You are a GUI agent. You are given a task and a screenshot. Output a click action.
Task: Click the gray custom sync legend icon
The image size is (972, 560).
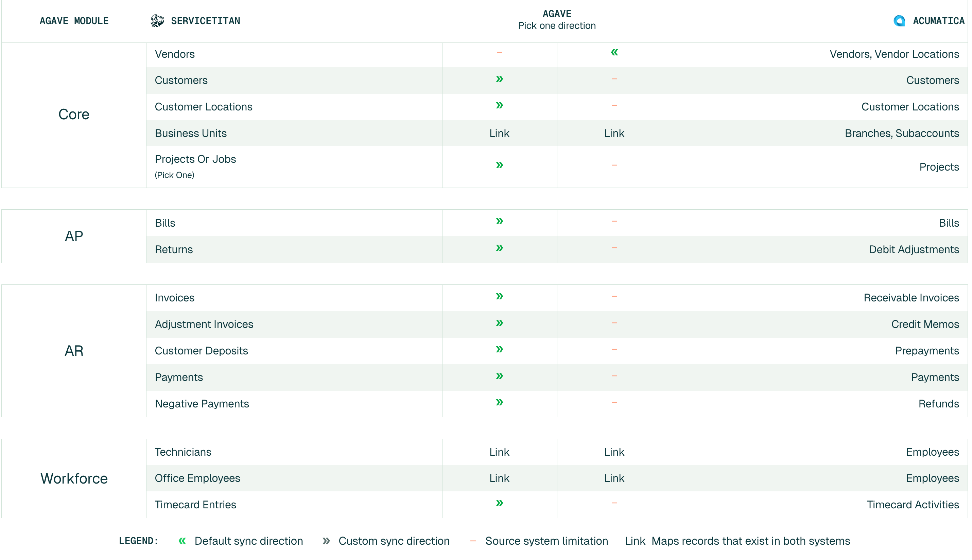(x=326, y=541)
